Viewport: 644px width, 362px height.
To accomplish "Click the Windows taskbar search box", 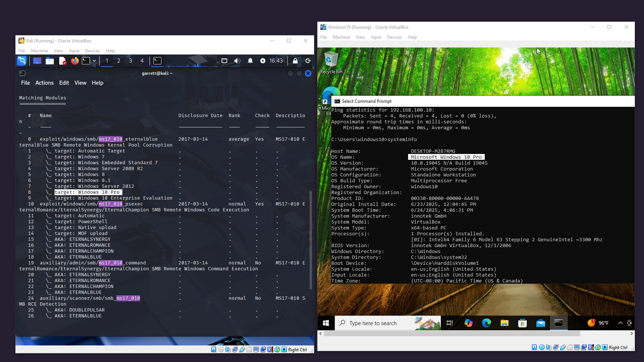I will coord(388,323).
